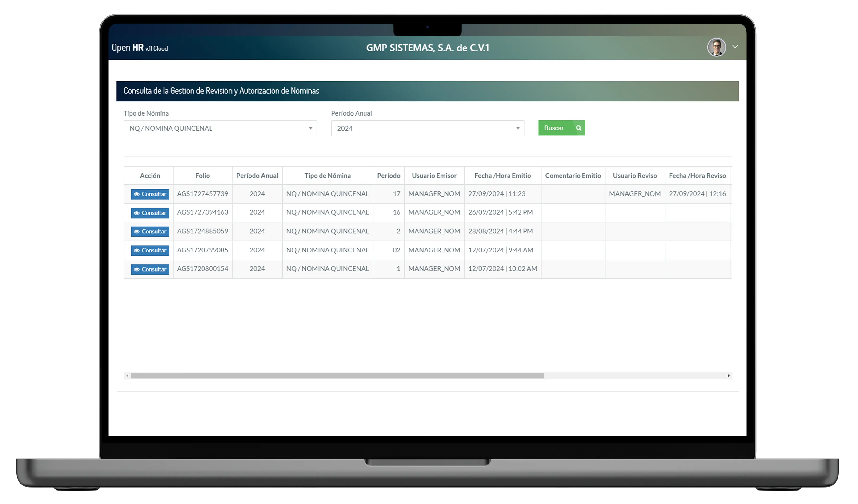Open the Período Anual 2024 dropdown
Viewport: 858px width, 504px height.
pos(427,128)
